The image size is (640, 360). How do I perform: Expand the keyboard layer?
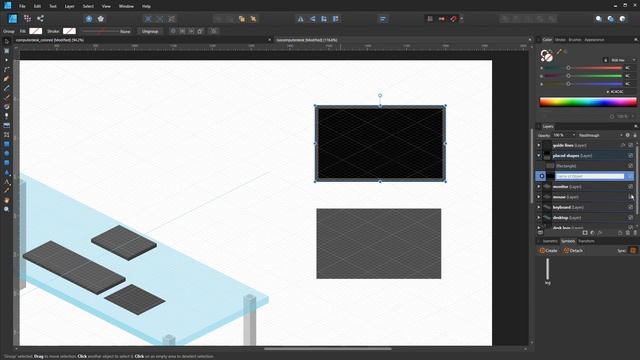pyautogui.click(x=539, y=207)
